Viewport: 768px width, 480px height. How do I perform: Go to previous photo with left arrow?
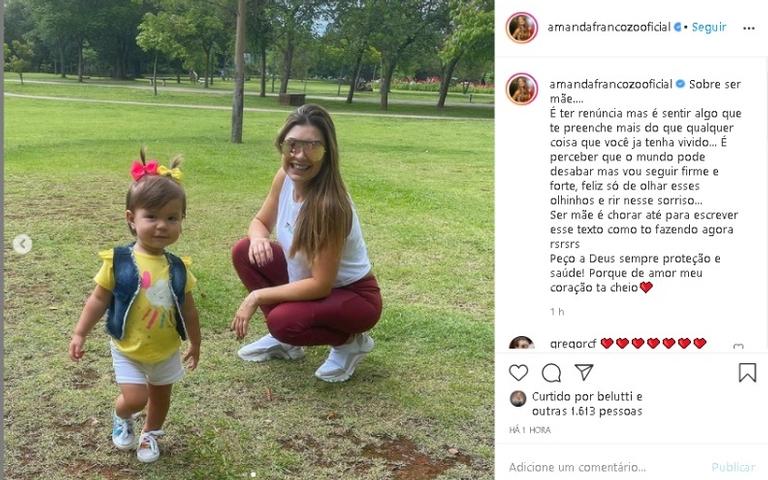click(22, 244)
